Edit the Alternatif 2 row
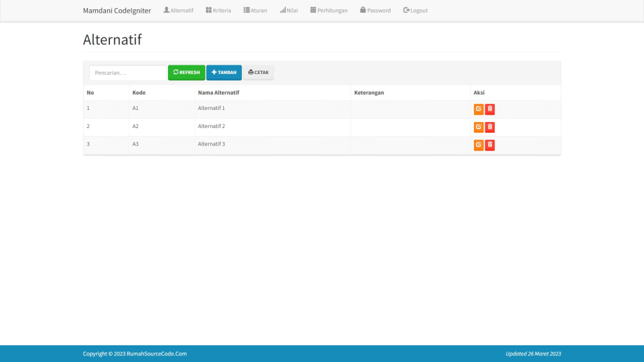644x362 pixels. point(478,127)
